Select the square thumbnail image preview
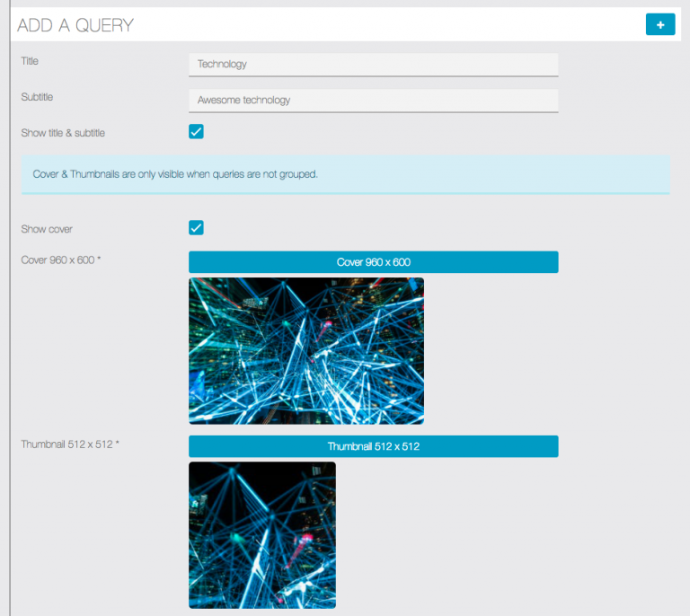 (x=261, y=535)
